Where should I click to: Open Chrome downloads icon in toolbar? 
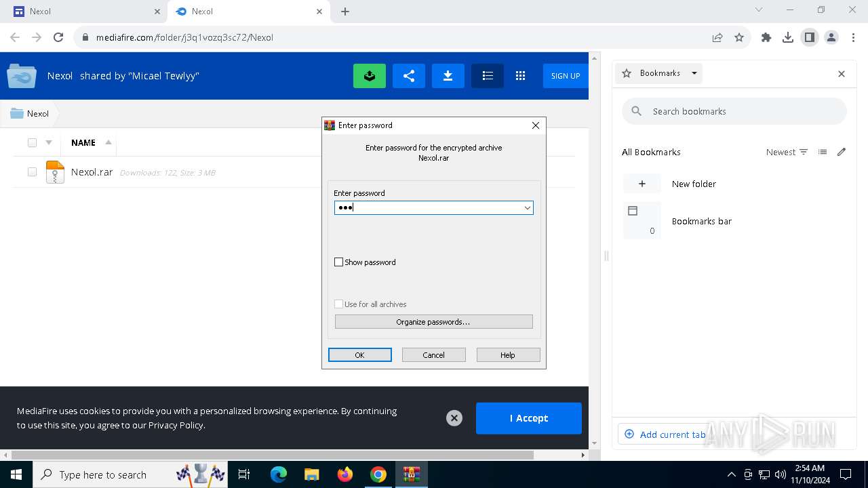point(788,37)
